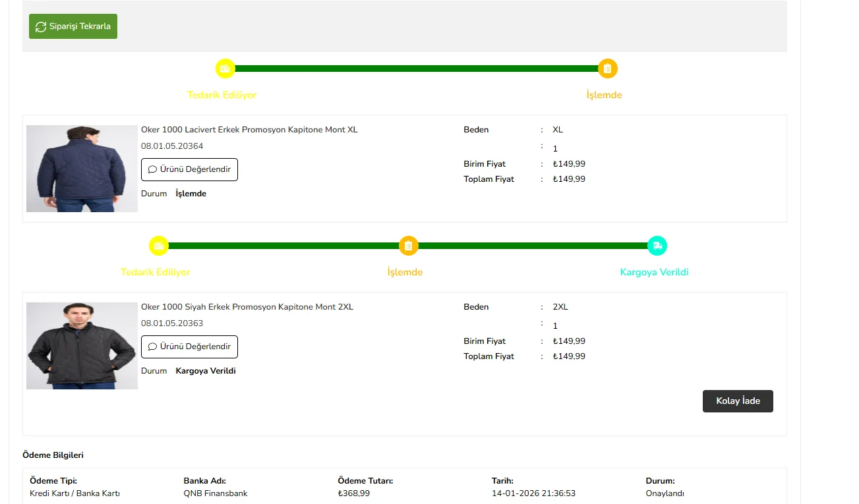The image size is (859, 504).
Task: Click the Siparişi Tekrarla reorder button
Action: click(73, 26)
